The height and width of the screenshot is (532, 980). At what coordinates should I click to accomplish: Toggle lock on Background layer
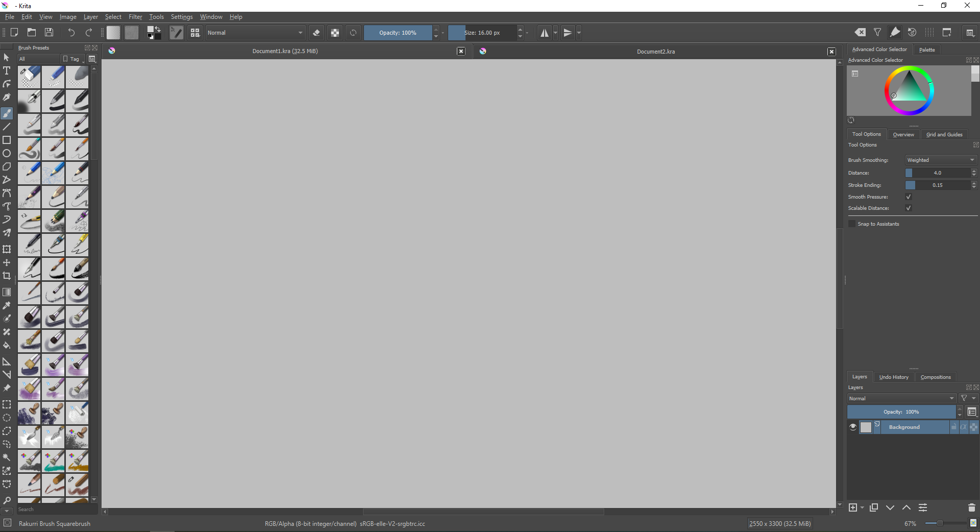coord(953,427)
